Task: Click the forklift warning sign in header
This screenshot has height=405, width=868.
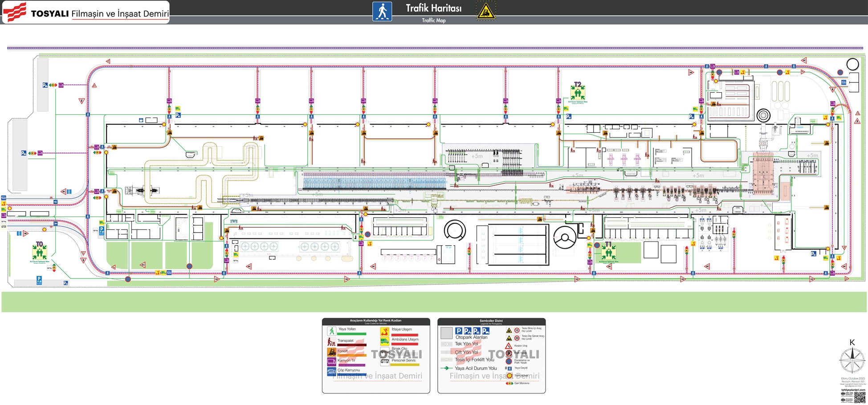Action: click(x=485, y=11)
